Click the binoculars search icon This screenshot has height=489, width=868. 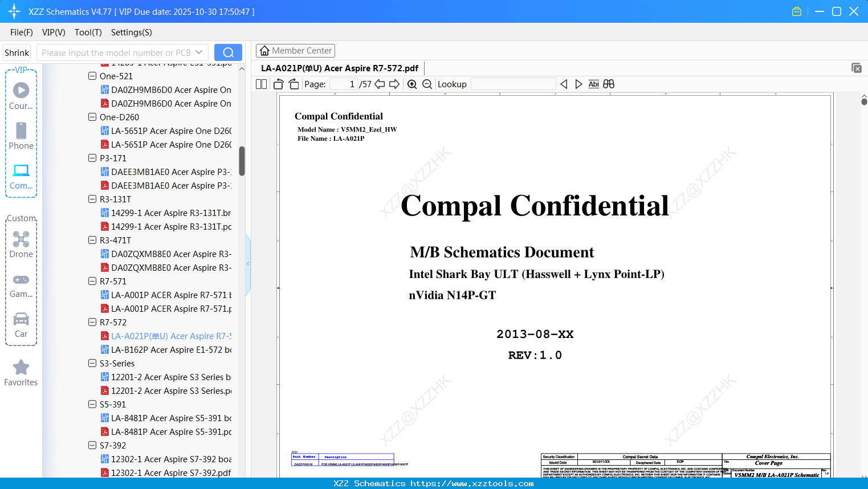(x=609, y=84)
